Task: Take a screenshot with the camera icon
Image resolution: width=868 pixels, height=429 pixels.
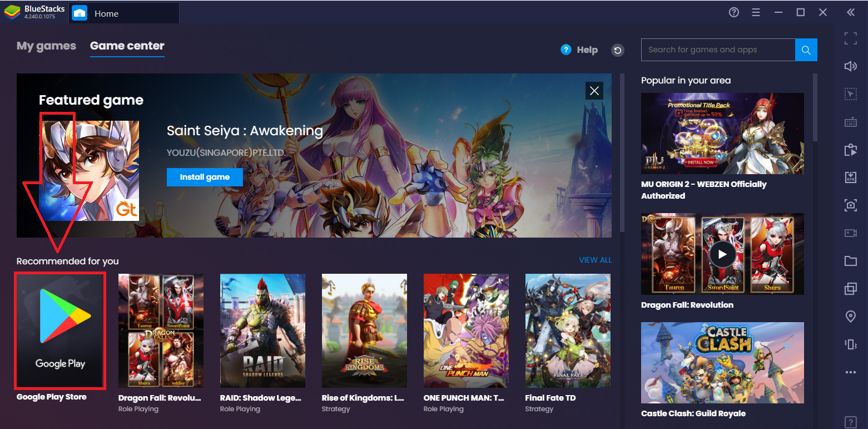Action: [850, 205]
